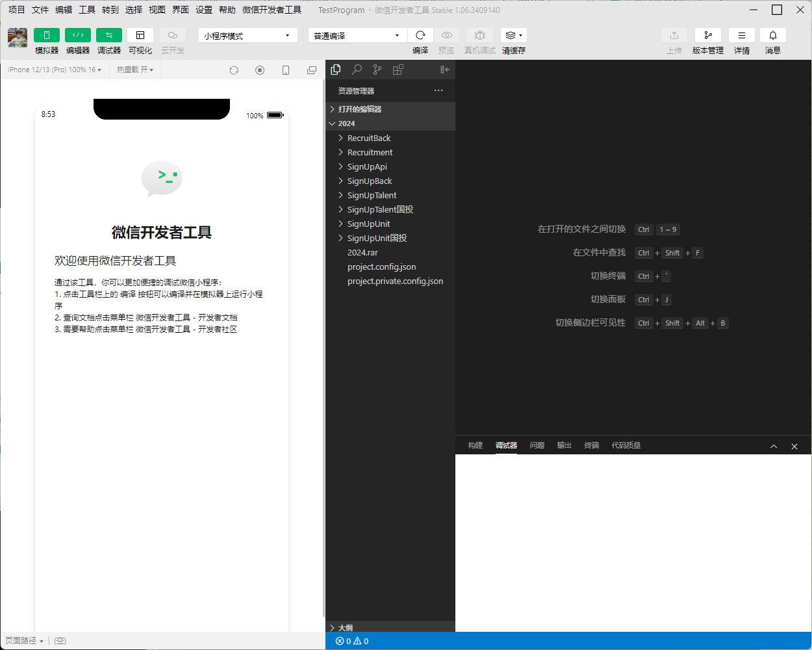
Task: Toggle the 调试器 debugger panel button in toolbar
Action: [x=109, y=35]
